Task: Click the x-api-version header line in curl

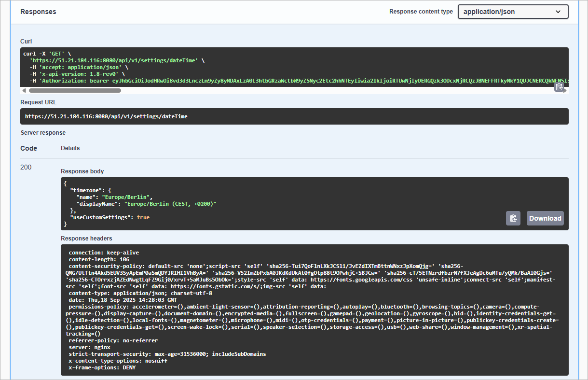Action: click(x=77, y=74)
